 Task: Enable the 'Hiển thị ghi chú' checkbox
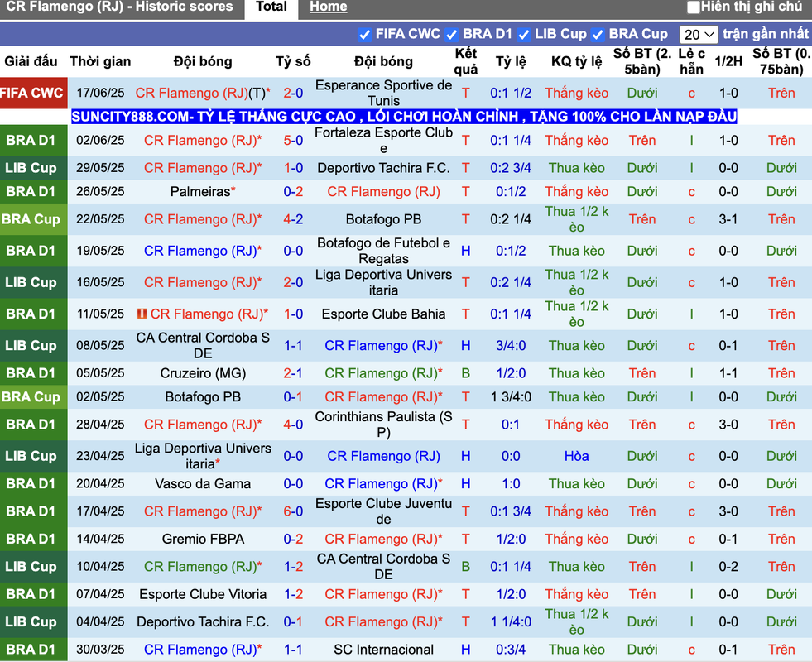click(694, 7)
